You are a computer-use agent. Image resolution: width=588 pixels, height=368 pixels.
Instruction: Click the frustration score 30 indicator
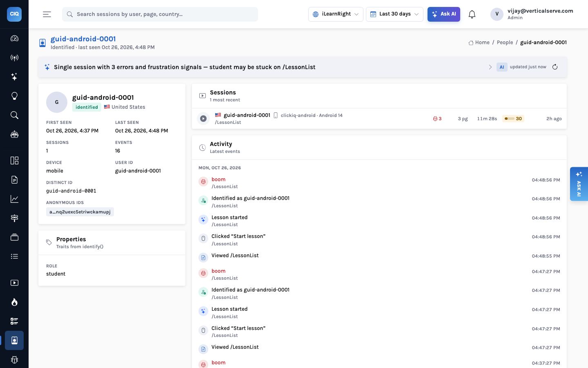pos(513,119)
